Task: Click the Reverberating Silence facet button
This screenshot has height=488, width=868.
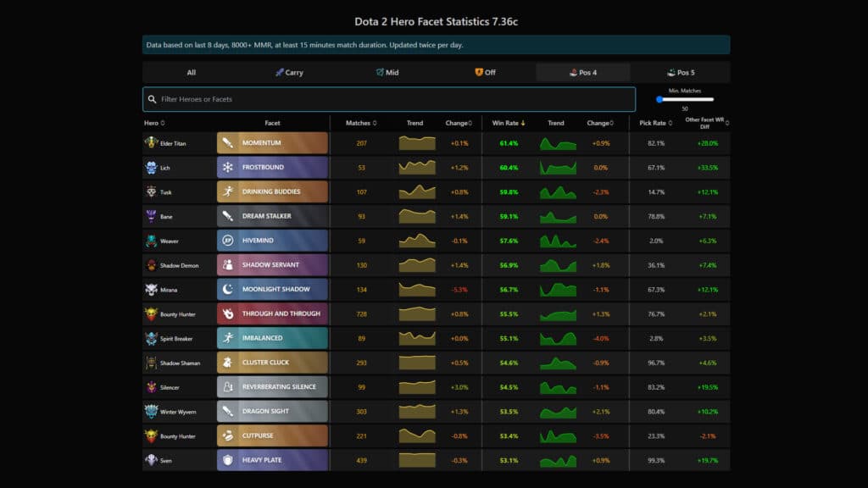Action: coord(272,387)
